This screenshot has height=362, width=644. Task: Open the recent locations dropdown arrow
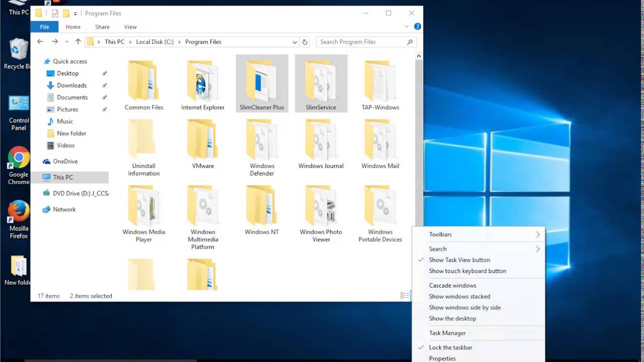click(x=66, y=42)
